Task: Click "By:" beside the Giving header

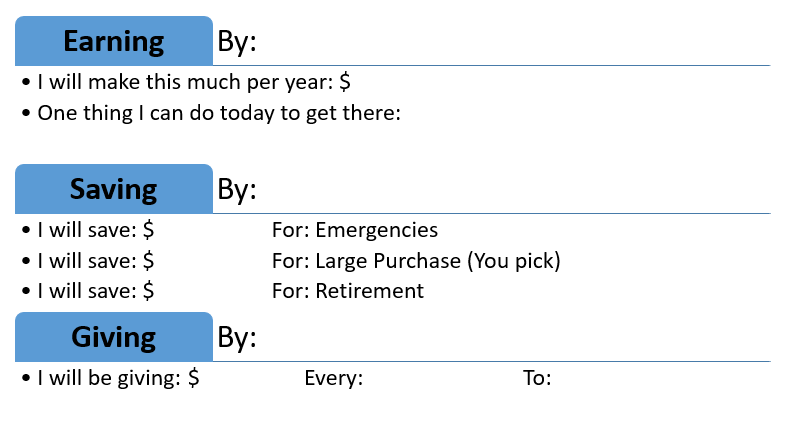Action: pos(237,338)
